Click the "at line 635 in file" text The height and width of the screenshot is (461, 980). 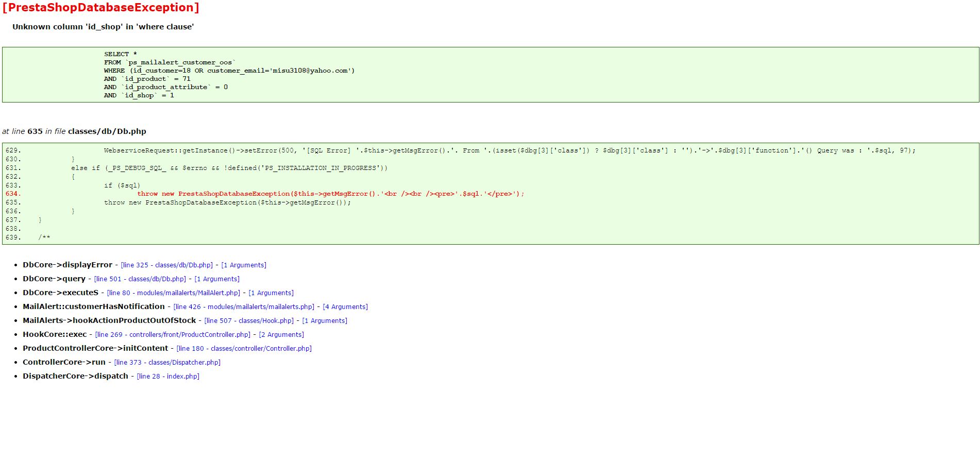(x=74, y=131)
